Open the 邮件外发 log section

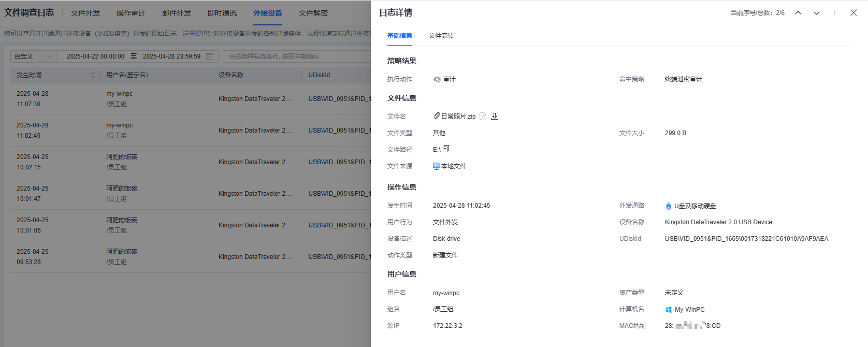pos(177,13)
